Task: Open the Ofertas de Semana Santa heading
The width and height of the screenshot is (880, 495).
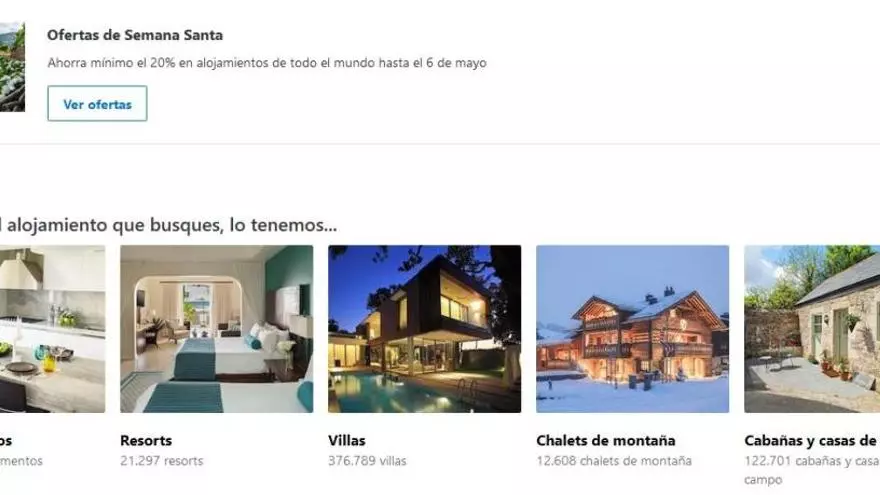Action: point(135,35)
